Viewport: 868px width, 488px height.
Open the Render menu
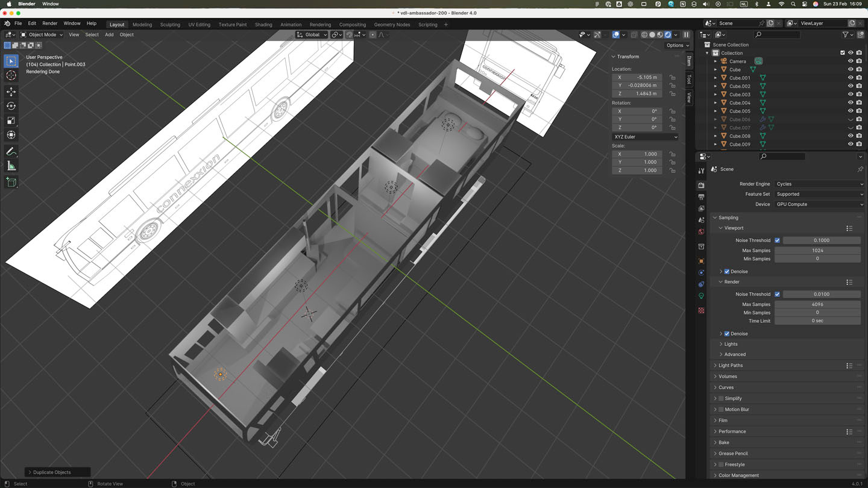pos(49,23)
